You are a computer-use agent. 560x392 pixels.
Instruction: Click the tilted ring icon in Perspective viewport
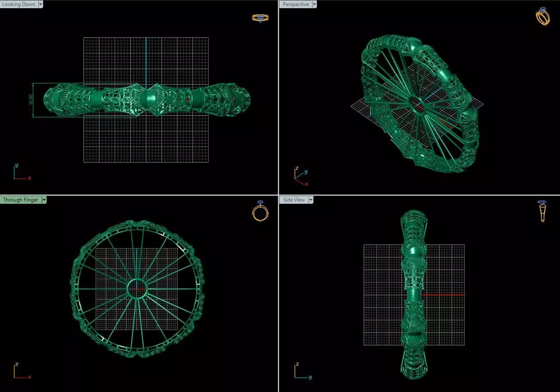pos(543,16)
